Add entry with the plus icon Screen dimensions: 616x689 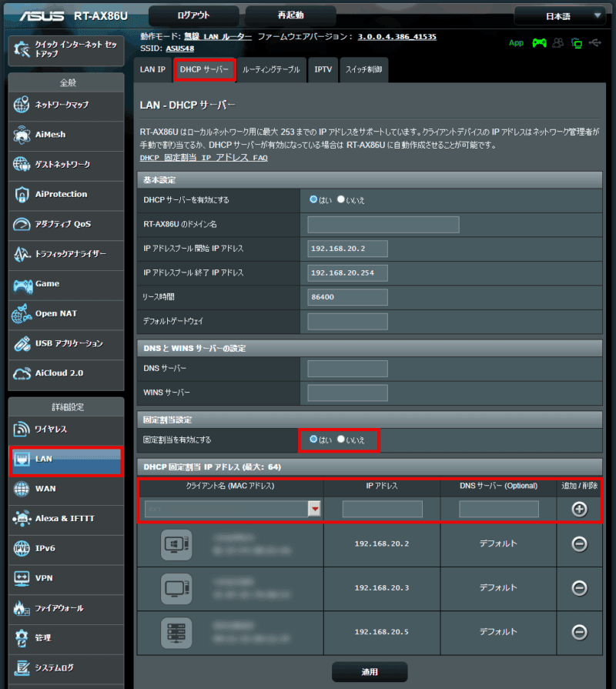click(579, 509)
